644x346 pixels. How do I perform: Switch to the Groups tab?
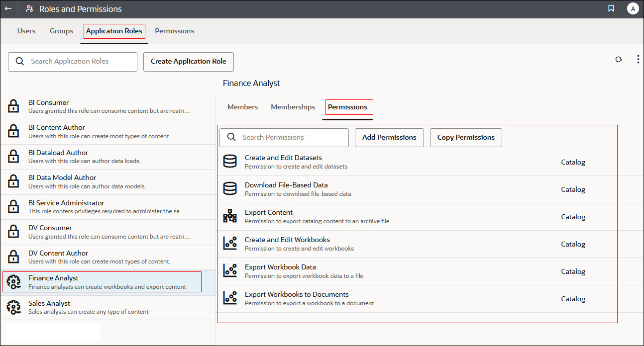click(61, 31)
